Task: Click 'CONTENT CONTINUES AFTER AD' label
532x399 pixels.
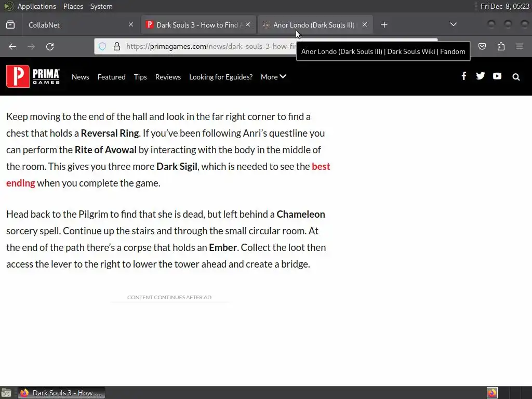Action: [x=169, y=297]
